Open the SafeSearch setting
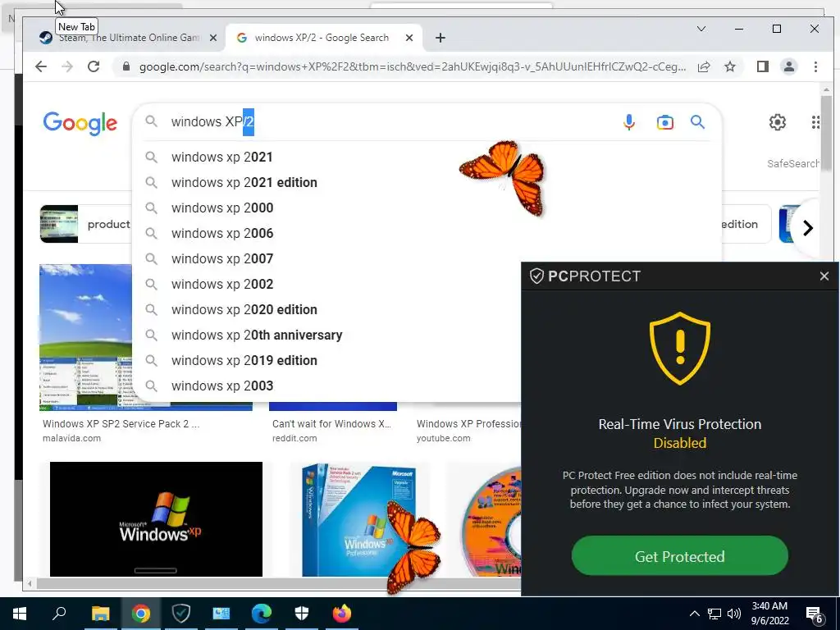Screen dimensions: 840x630 [x=793, y=163]
